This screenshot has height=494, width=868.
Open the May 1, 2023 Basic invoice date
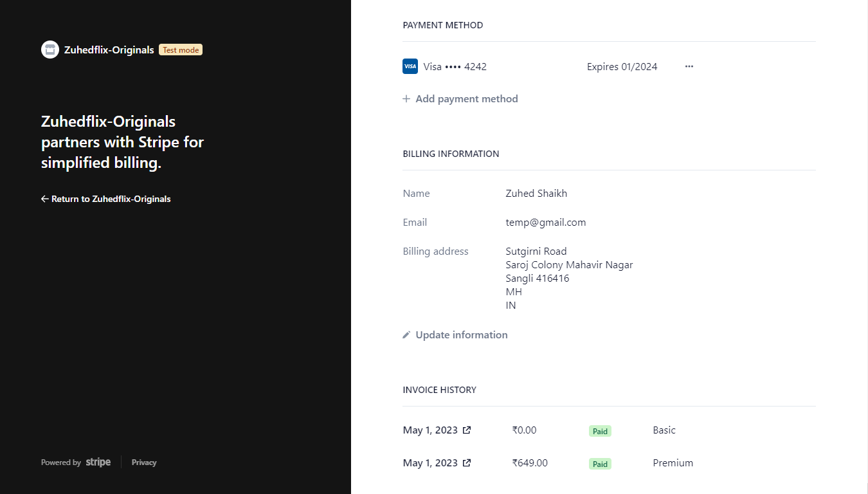pos(430,430)
